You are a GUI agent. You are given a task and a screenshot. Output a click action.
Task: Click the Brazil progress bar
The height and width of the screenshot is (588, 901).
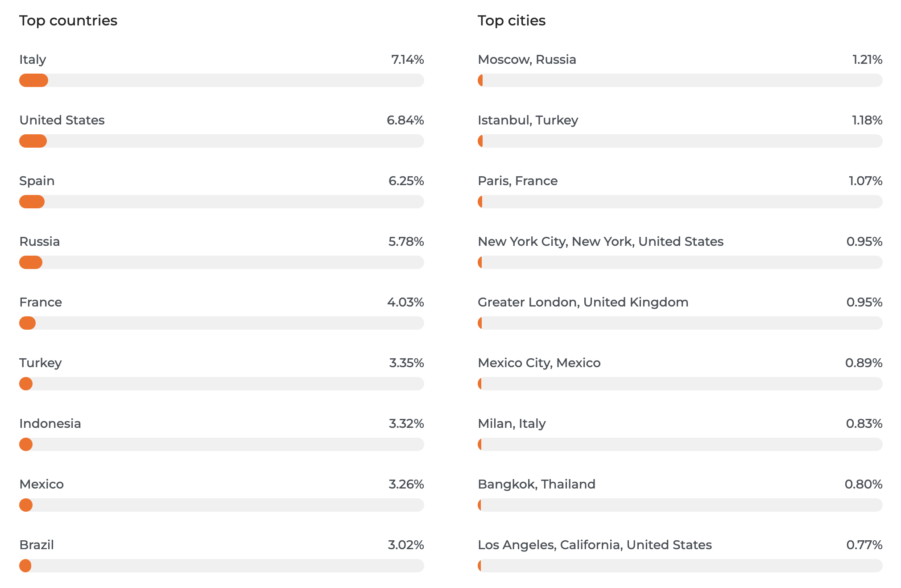(221, 566)
